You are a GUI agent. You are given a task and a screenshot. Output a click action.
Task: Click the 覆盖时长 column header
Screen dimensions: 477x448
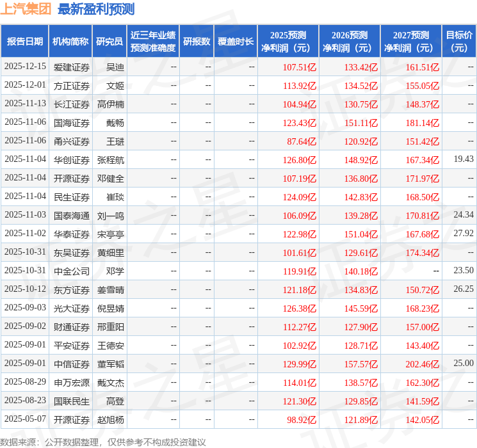point(236,41)
